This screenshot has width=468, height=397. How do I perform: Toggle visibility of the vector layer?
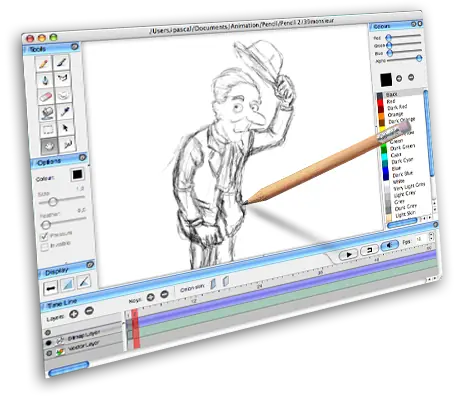pyautogui.click(x=49, y=353)
